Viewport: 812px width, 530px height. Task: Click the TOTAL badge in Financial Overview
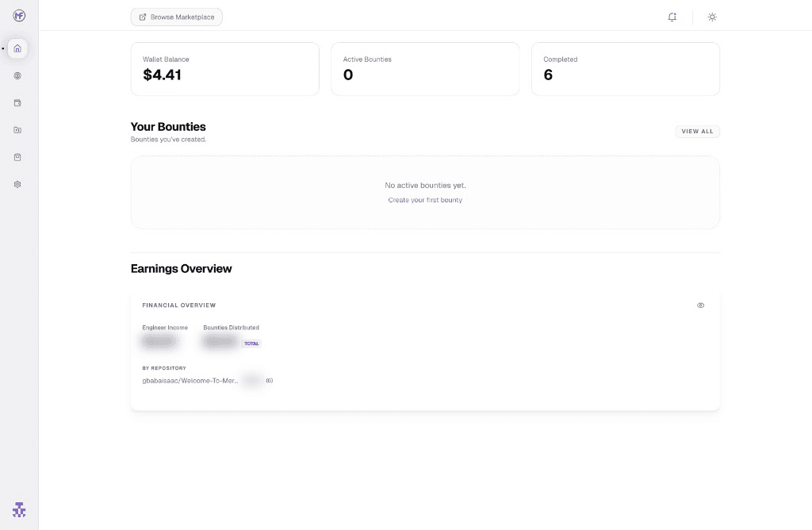coord(251,343)
